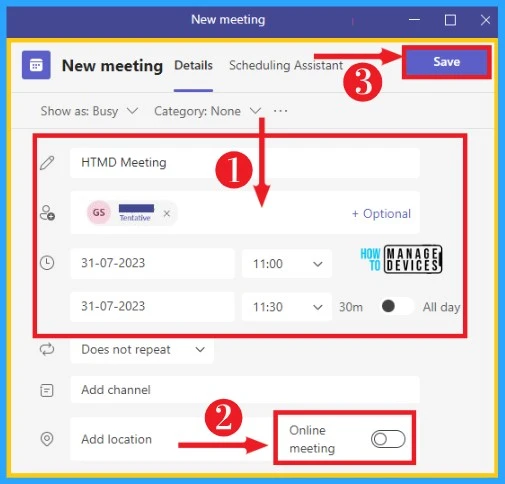The width and height of the screenshot is (505, 484).
Task: Click the + Optional attendees link
Action: (381, 214)
